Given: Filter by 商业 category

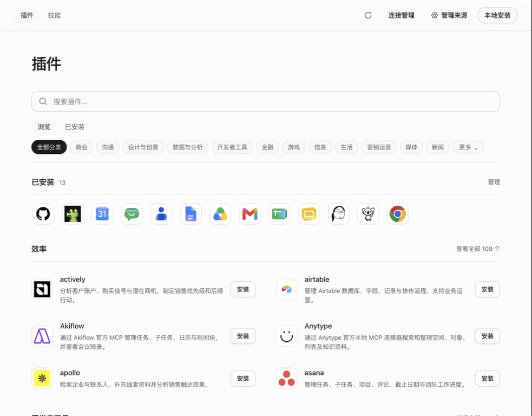Looking at the screenshot, I should 81,147.
